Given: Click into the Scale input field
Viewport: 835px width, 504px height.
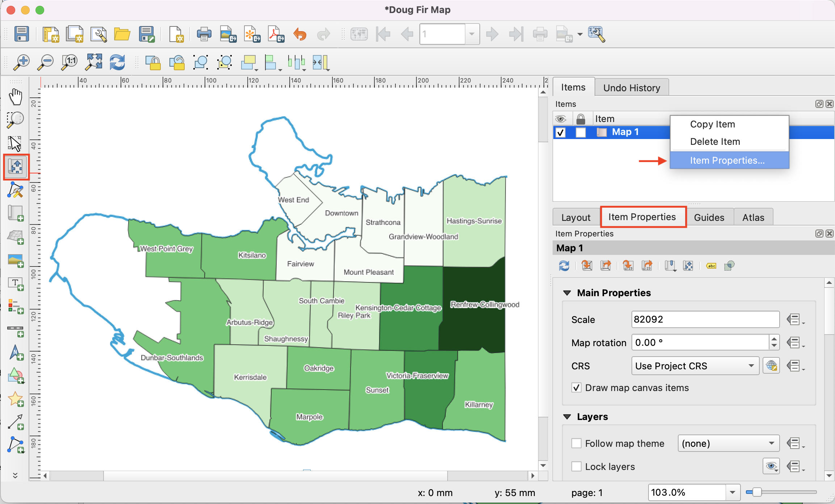Looking at the screenshot, I should pyautogui.click(x=705, y=319).
